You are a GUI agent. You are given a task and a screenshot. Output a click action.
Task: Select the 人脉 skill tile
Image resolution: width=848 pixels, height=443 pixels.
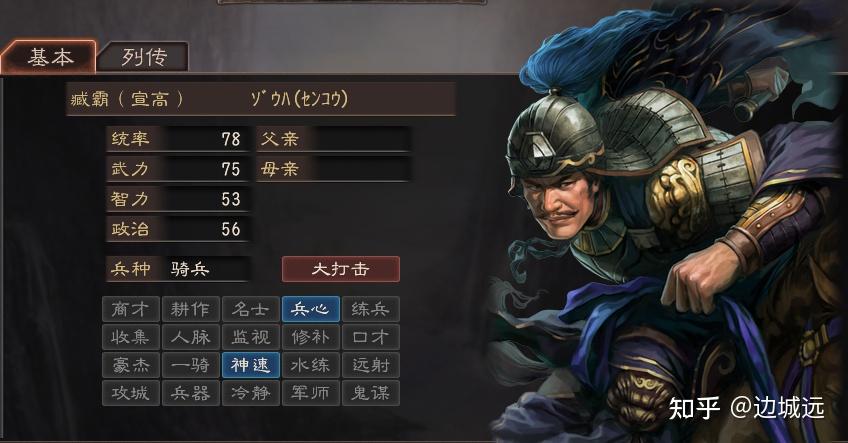tap(191, 337)
